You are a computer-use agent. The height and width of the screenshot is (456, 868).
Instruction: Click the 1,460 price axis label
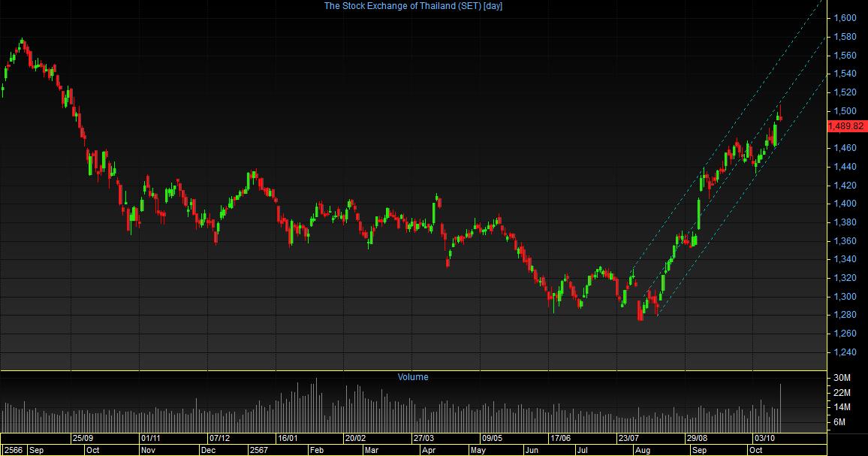[x=845, y=148]
